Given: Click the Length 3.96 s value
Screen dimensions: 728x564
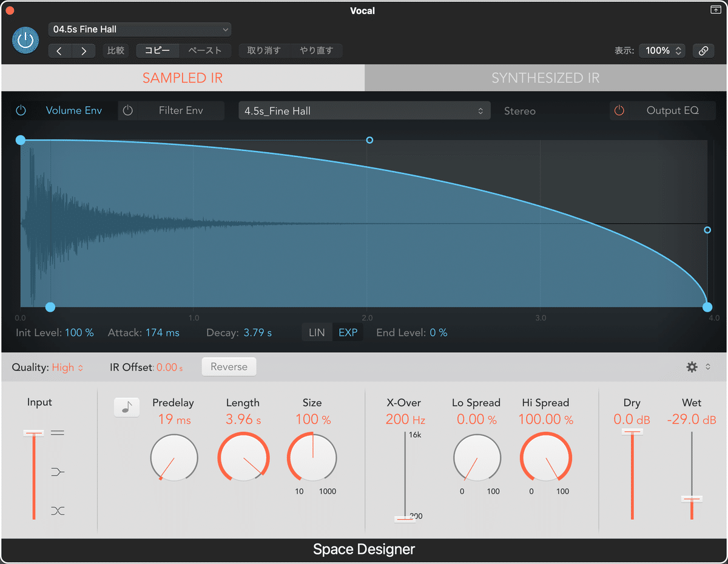Looking at the screenshot, I should [x=243, y=419].
